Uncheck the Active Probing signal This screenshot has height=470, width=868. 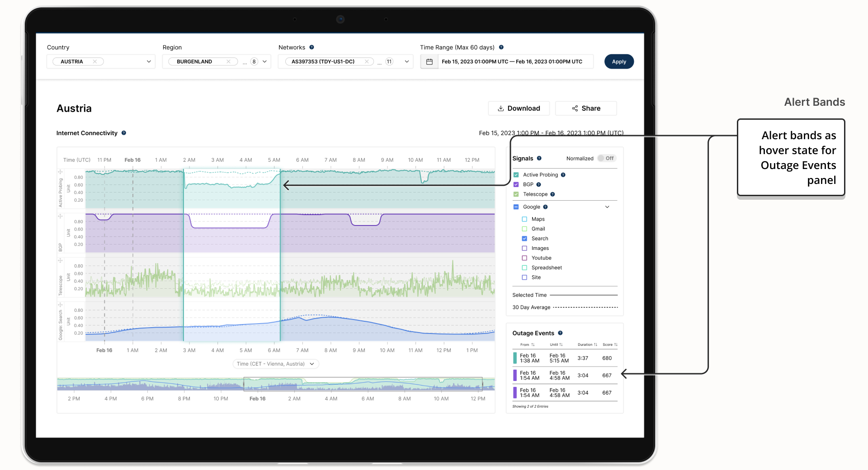click(x=516, y=175)
